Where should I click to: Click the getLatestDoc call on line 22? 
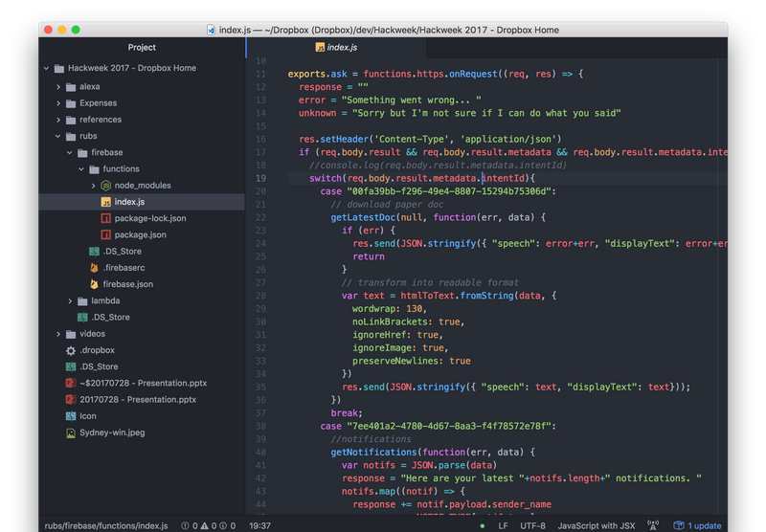tap(363, 218)
